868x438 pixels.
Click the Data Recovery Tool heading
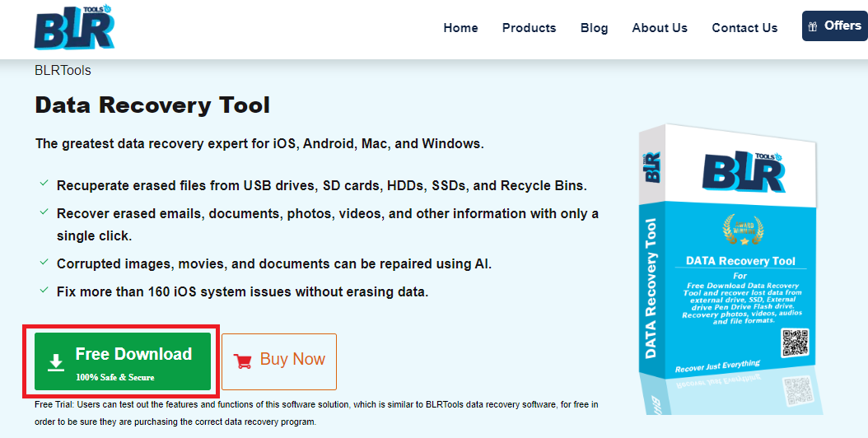coord(152,105)
